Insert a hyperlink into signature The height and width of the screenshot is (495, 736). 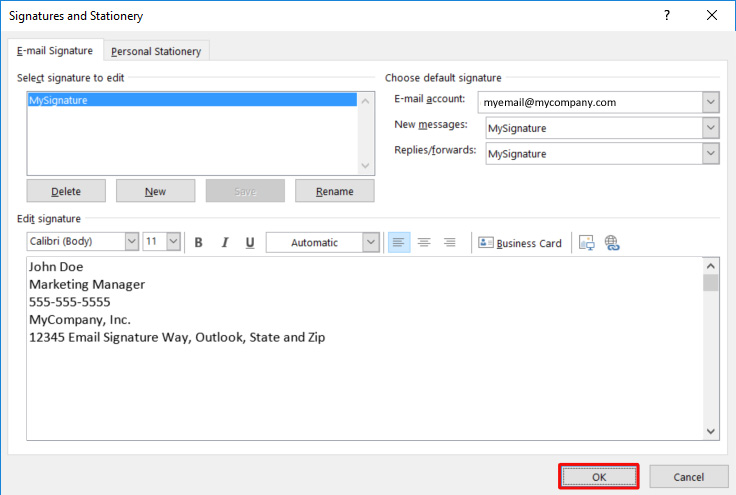point(612,242)
